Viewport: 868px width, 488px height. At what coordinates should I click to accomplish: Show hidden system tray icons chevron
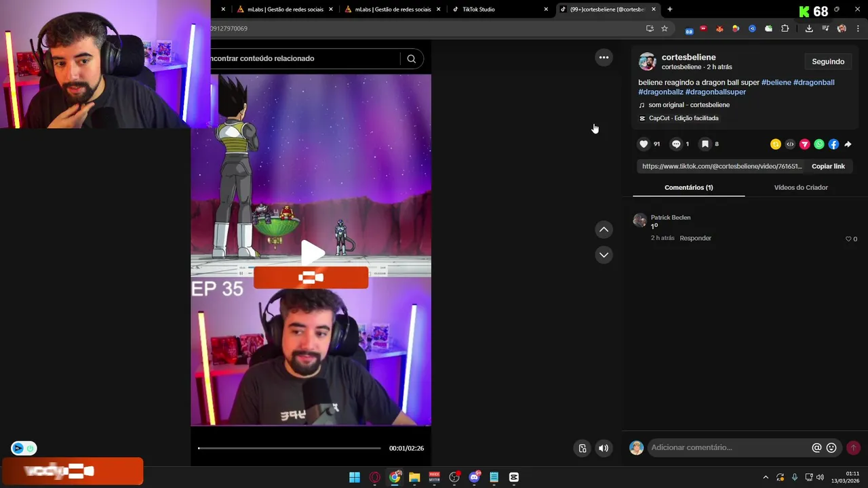point(766,477)
